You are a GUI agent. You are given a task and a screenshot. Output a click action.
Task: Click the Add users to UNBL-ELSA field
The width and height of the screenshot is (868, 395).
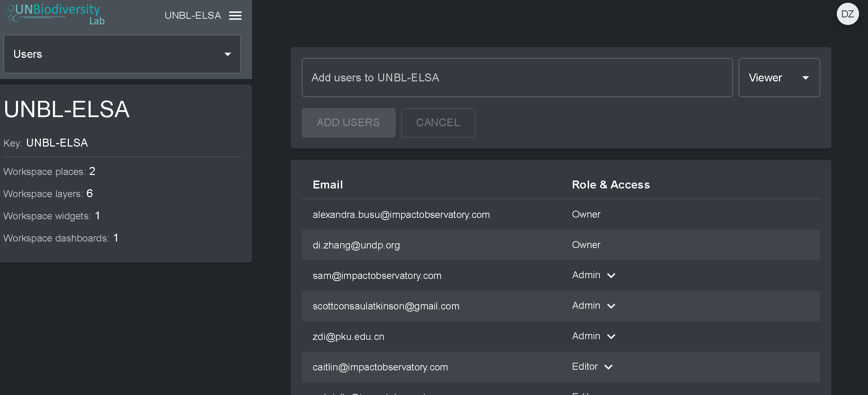pyautogui.click(x=517, y=78)
